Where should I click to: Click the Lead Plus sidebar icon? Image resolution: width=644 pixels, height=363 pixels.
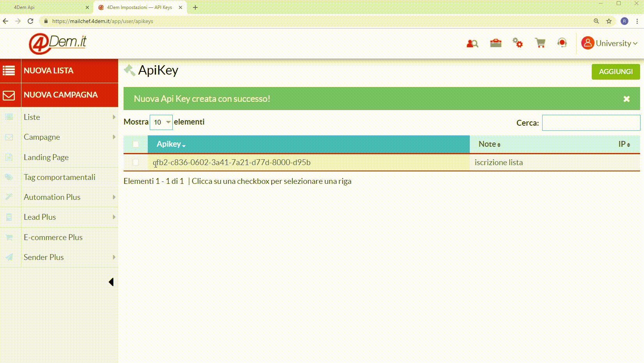(x=9, y=217)
